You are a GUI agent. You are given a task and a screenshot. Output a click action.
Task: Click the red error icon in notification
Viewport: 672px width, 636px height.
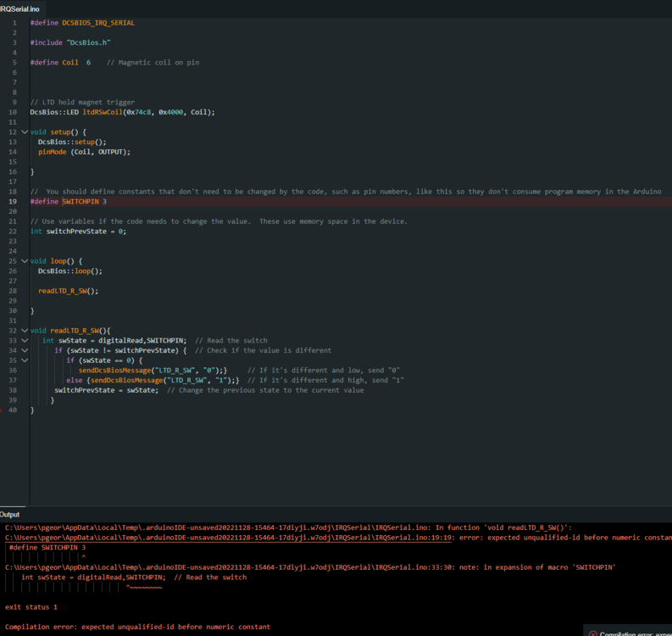[x=592, y=633]
